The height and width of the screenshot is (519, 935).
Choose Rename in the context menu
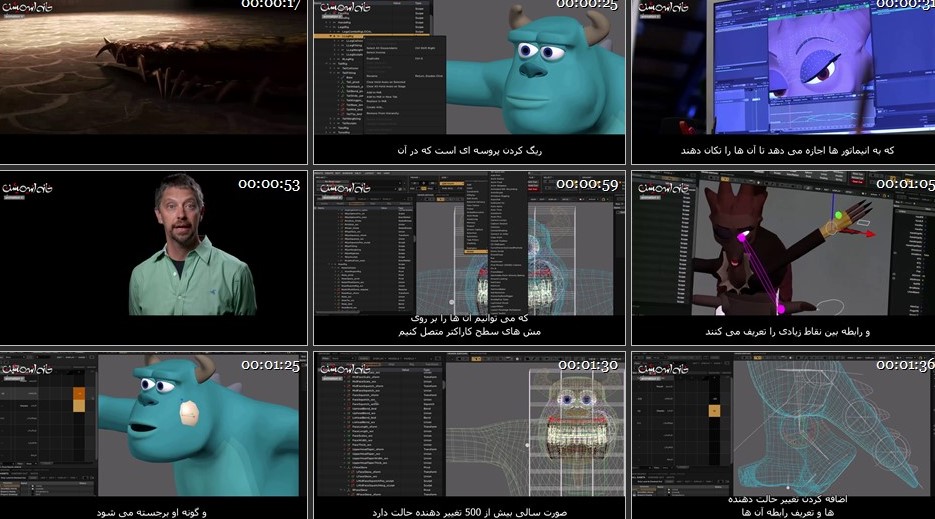pos(371,76)
